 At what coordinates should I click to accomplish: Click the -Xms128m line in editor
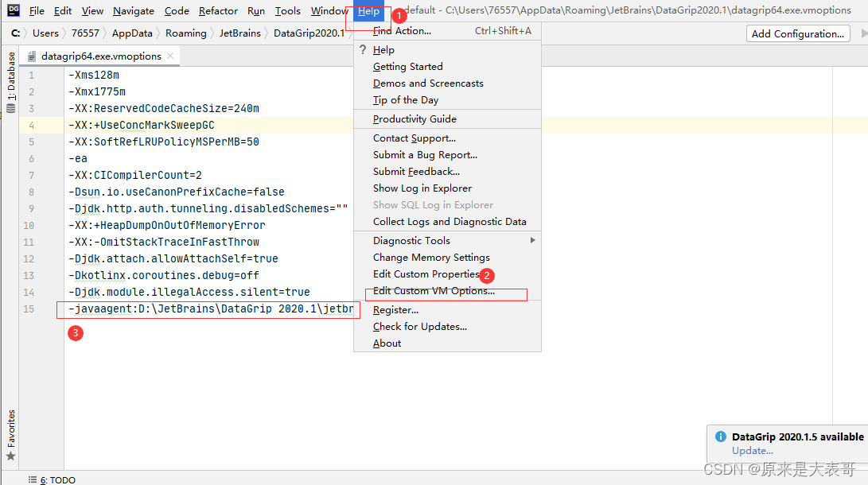[x=94, y=76]
